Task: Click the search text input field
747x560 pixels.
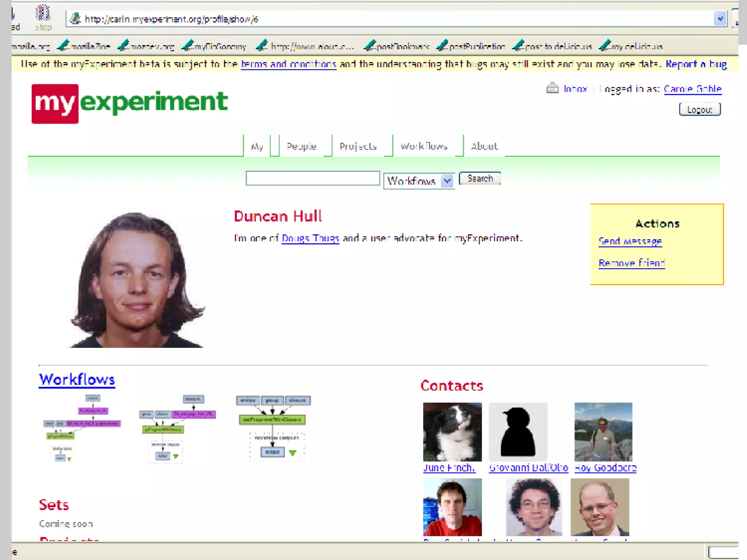Action: 313,178
